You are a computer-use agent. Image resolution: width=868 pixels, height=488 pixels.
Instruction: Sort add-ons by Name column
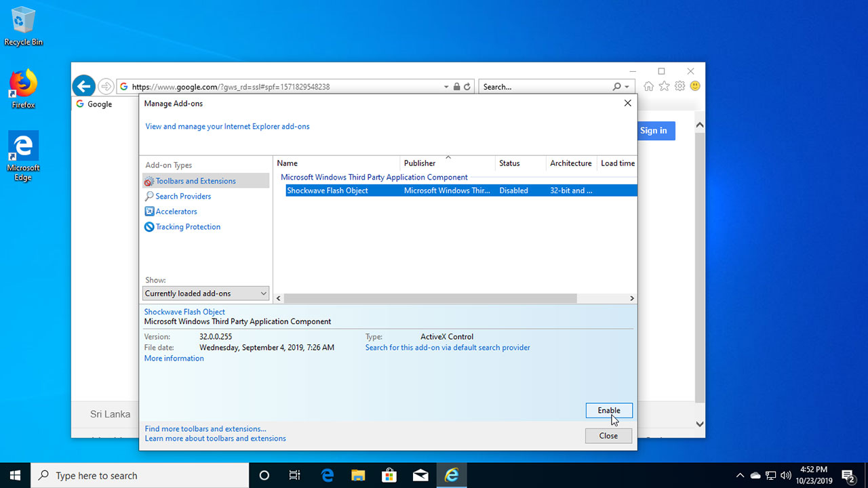(337, 163)
